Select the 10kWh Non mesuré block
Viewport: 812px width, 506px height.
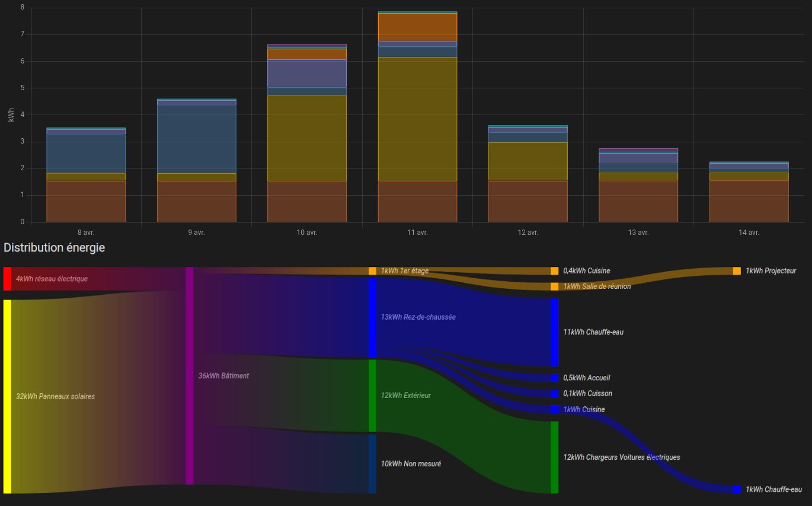372,464
